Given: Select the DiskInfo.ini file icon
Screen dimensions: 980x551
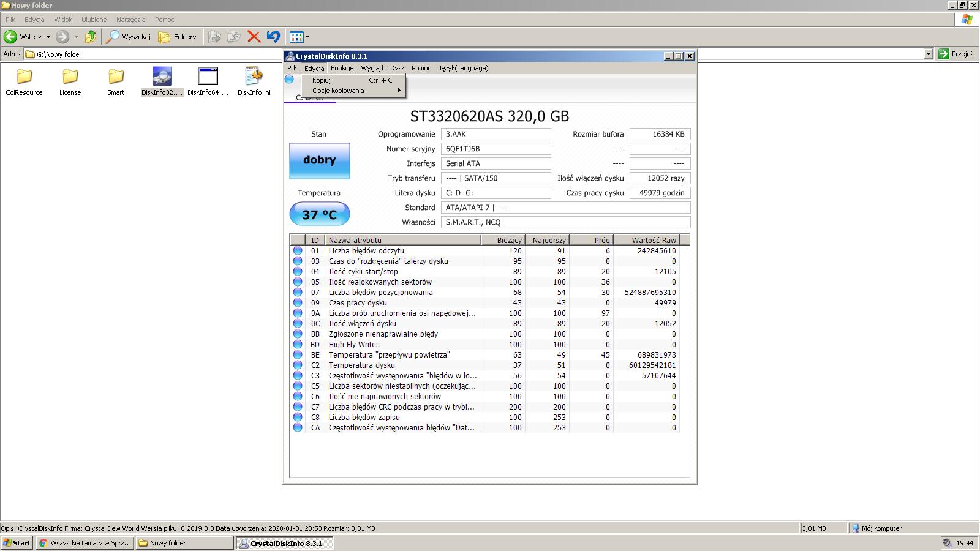Looking at the screenshot, I should pyautogui.click(x=254, y=77).
